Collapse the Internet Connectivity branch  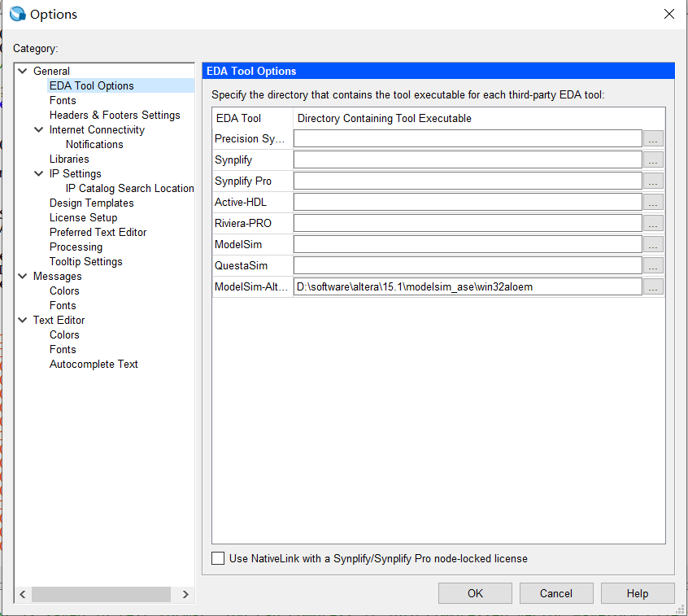[38, 129]
